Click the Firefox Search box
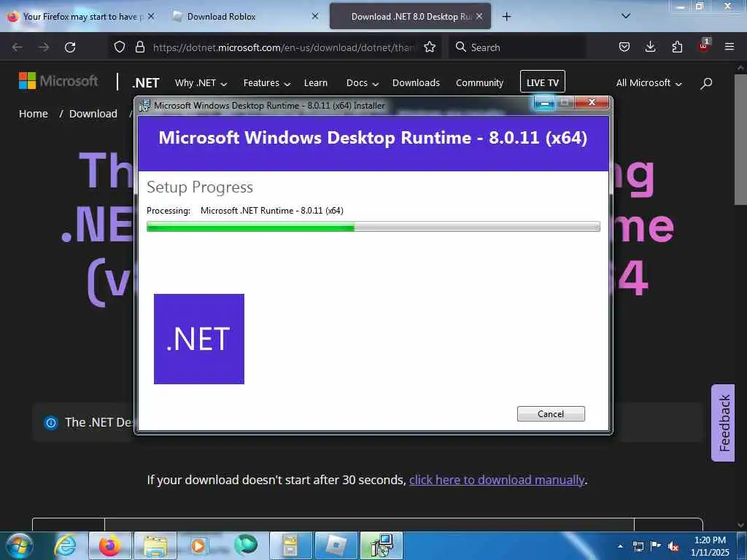The image size is (747, 560). pos(516,47)
